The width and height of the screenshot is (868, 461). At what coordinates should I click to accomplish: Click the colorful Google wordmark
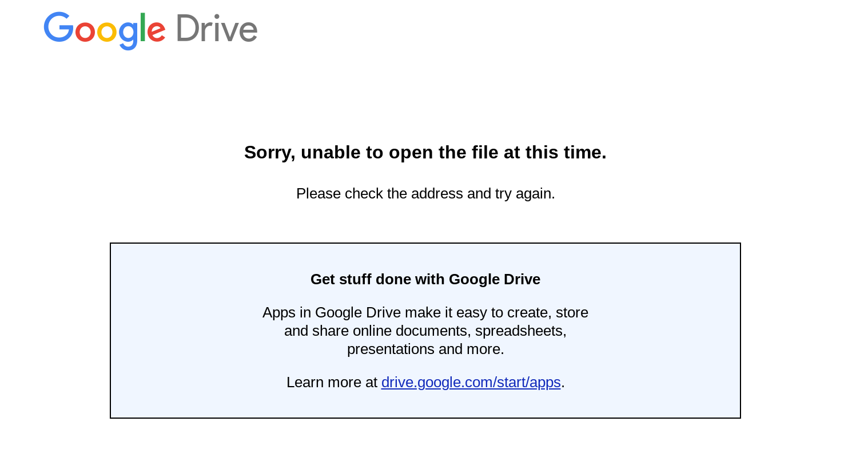(105, 30)
